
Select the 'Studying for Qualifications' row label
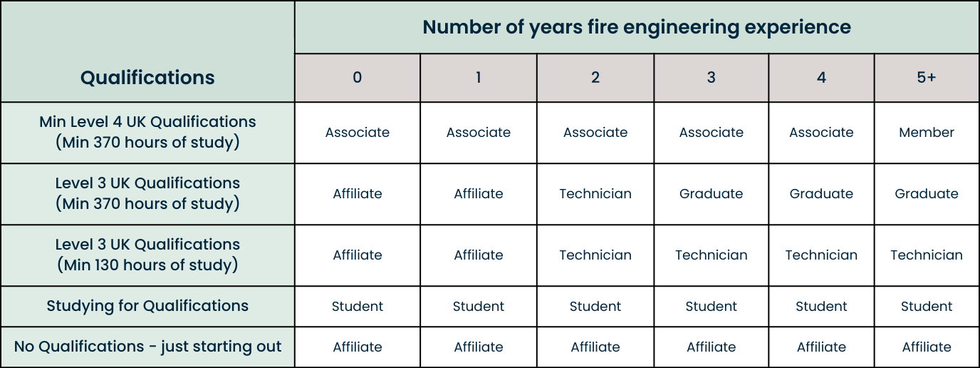[147, 307]
